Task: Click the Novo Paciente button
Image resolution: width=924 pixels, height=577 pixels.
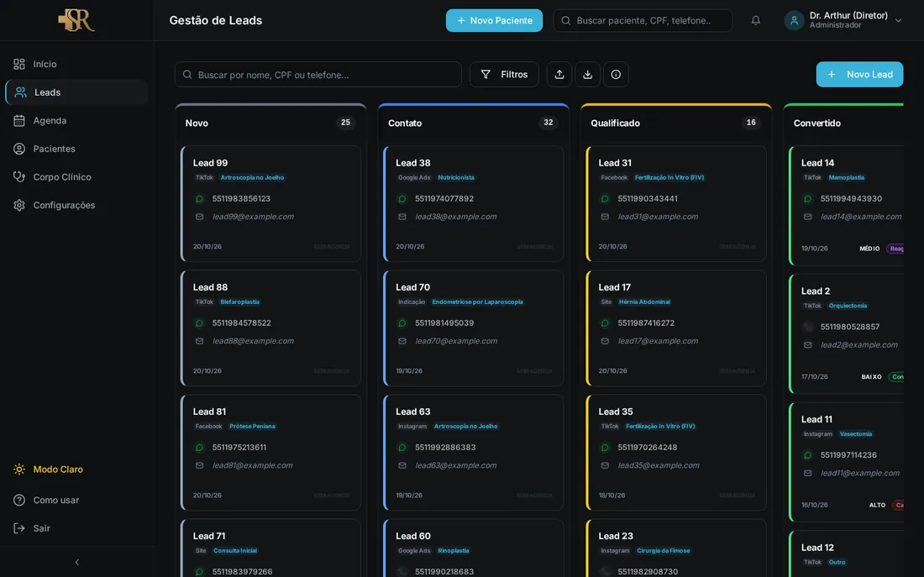Action: coord(495,21)
